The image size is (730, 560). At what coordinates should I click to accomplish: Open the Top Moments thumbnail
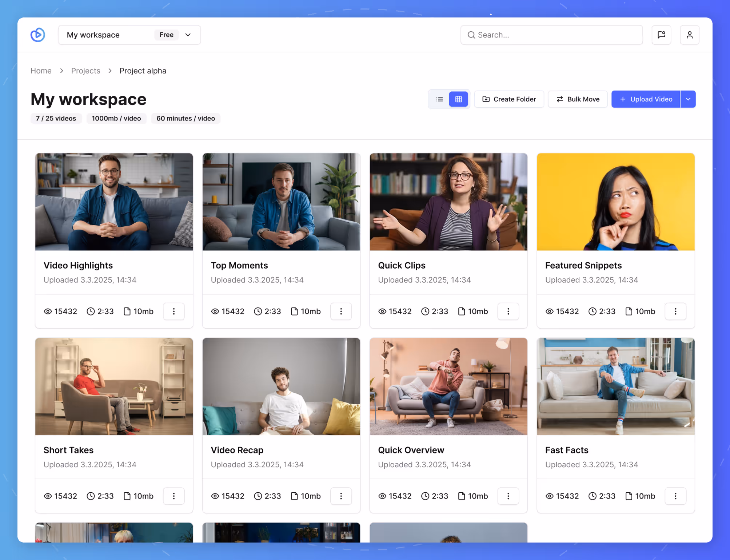281,202
